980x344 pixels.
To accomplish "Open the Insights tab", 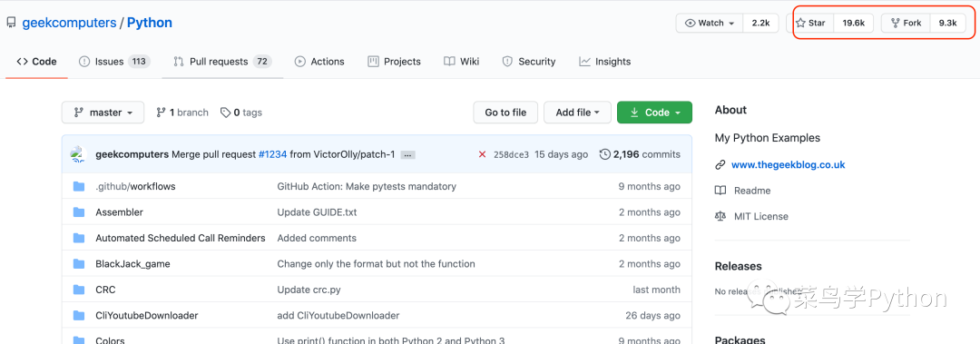I will tap(605, 62).
